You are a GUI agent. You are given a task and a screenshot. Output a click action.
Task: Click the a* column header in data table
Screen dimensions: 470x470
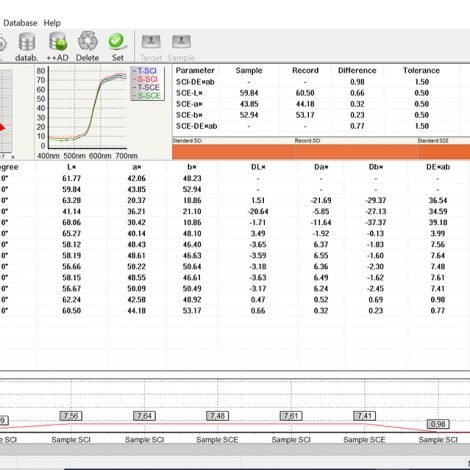[x=137, y=167]
